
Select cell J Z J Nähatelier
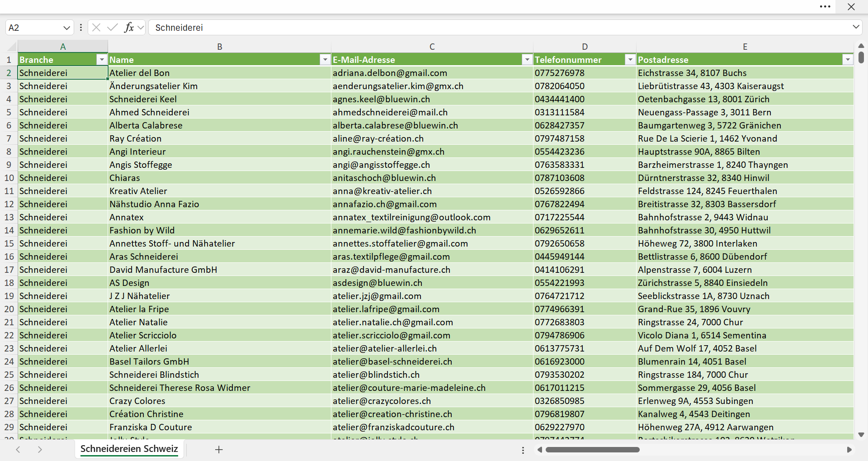(220, 296)
